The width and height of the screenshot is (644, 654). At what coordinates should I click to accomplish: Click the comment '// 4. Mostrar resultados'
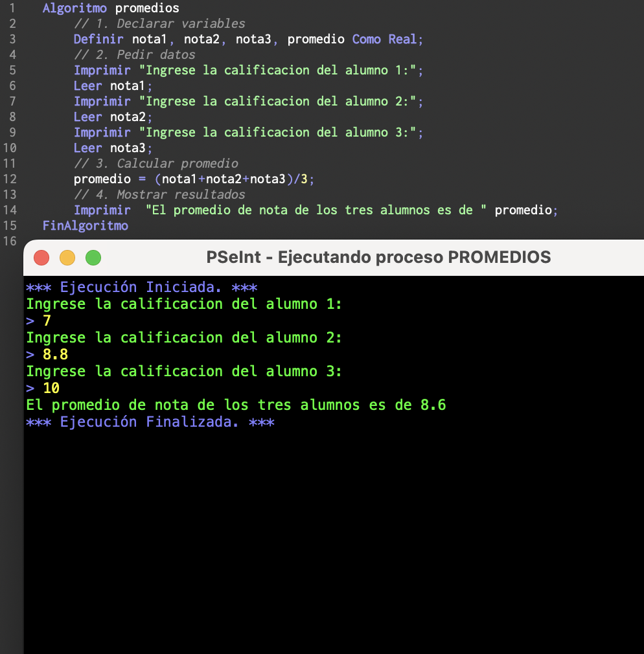pyautogui.click(x=159, y=194)
